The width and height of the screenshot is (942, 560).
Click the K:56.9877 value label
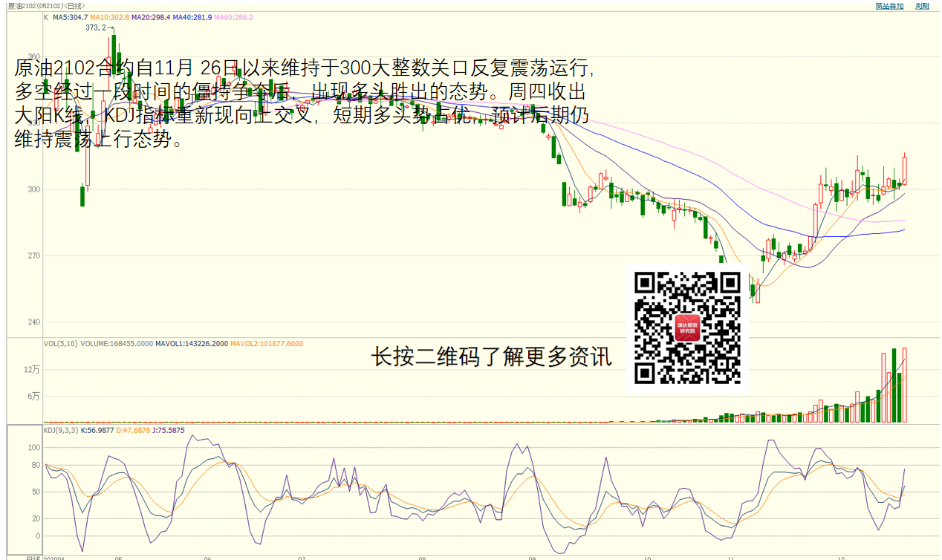point(97,430)
